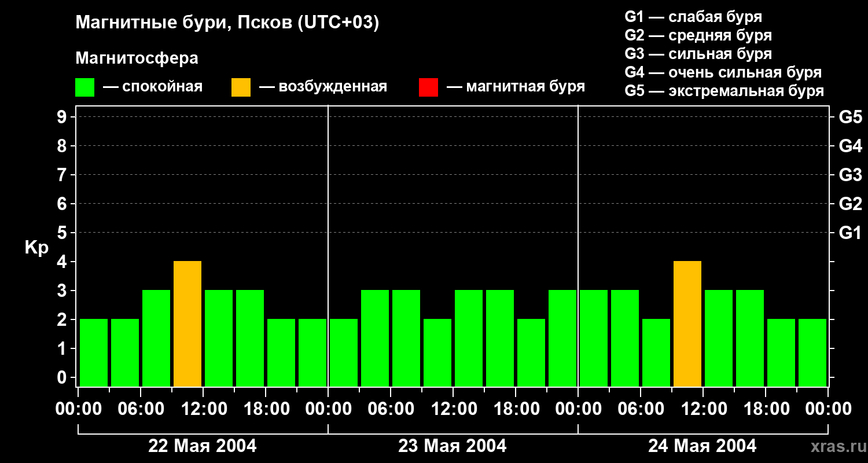Click the 'G4' storm-scale axis tick label

tap(850, 146)
